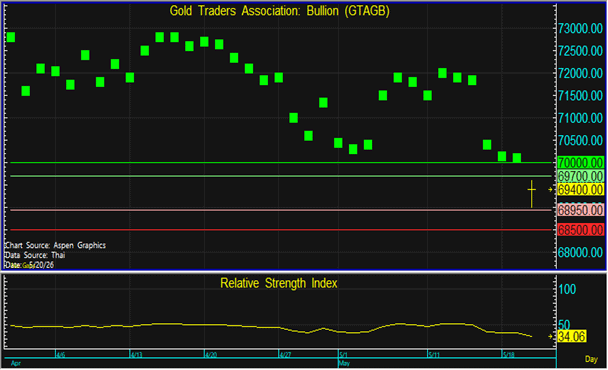Select the RSI axis value 50
Image resolution: width=608 pixels, height=370 pixels.
pyautogui.click(x=564, y=324)
